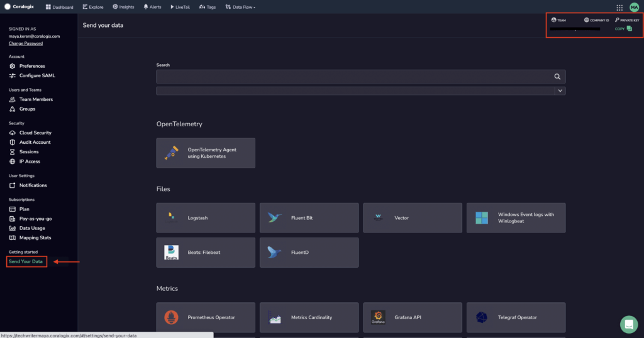Click the Pay-as-you-go icon
The width and height of the screenshot is (644, 338).
[13, 219]
